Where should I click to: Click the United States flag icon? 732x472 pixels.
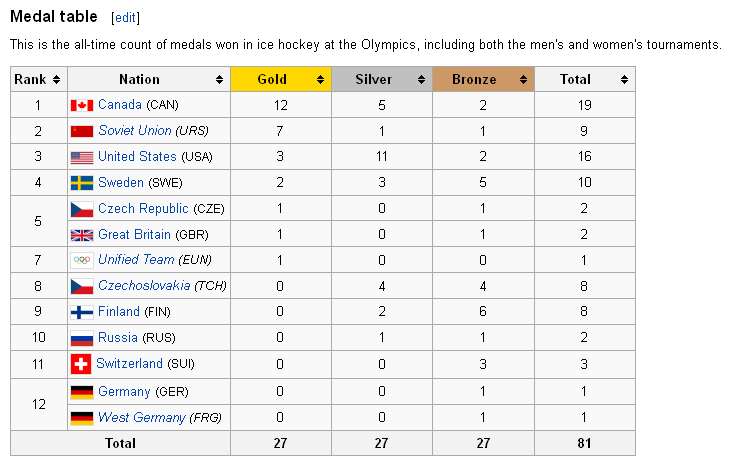coord(81,157)
